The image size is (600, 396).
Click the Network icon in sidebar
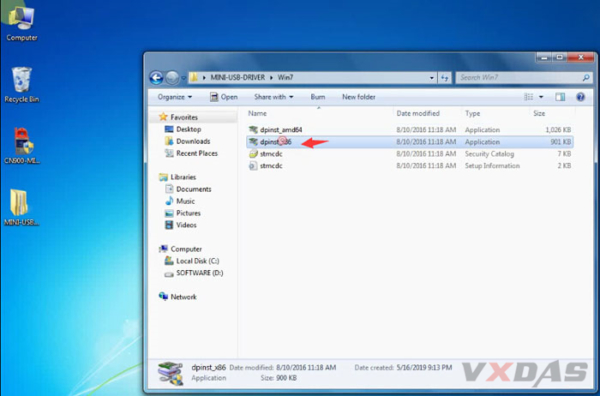tap(163, 297)
